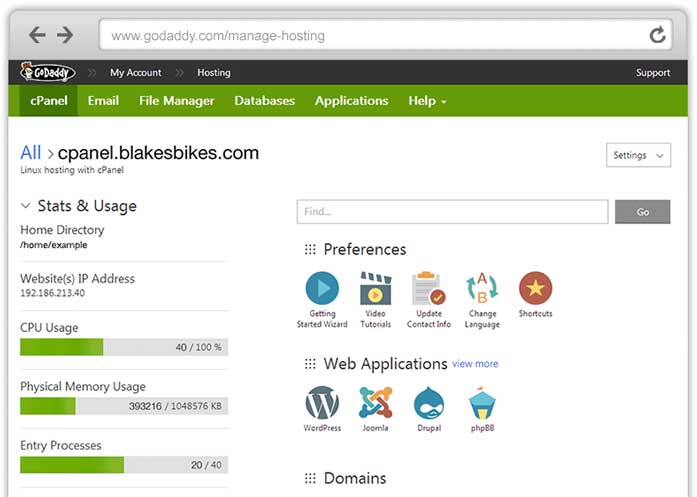
Task: Click the Update Contact Info icon
Action: [x=428, y=289]
